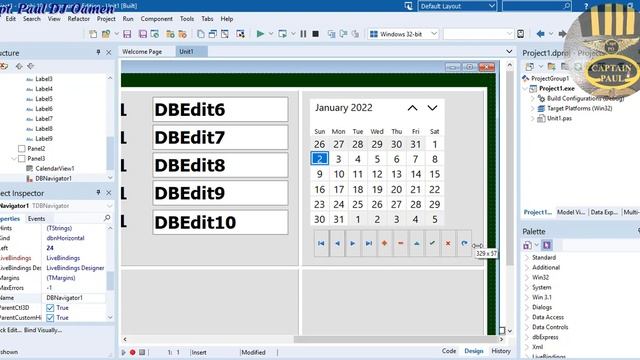Expand the Build Configurations node

tap(532, 98)
